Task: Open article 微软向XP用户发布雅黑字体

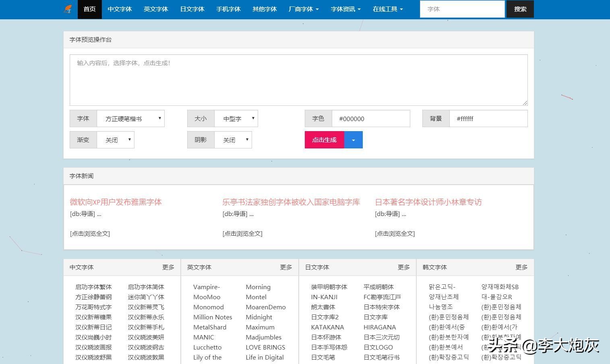Action: coord(116,202)
